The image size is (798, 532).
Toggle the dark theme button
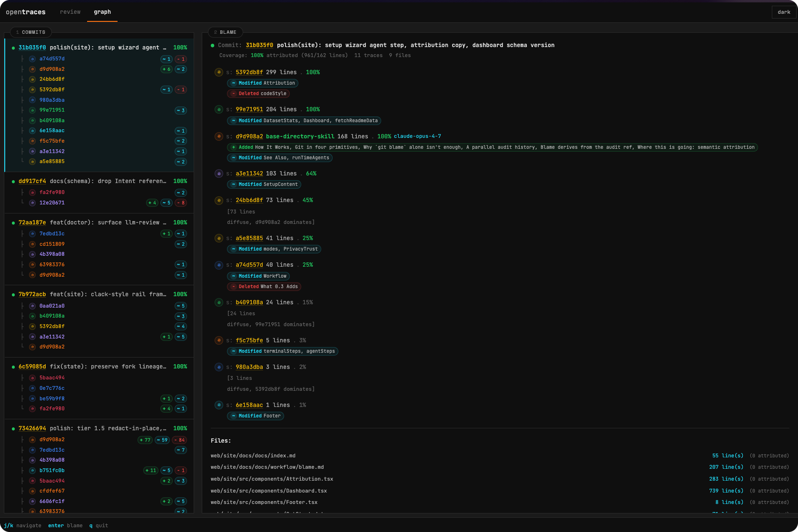[783, 12]
